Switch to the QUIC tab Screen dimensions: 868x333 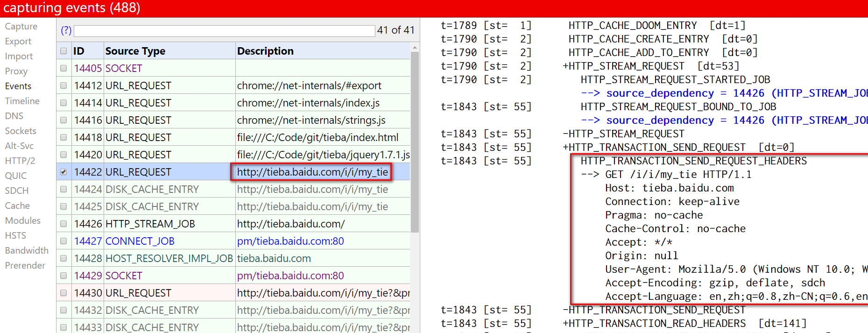click(x=16, y=176)
